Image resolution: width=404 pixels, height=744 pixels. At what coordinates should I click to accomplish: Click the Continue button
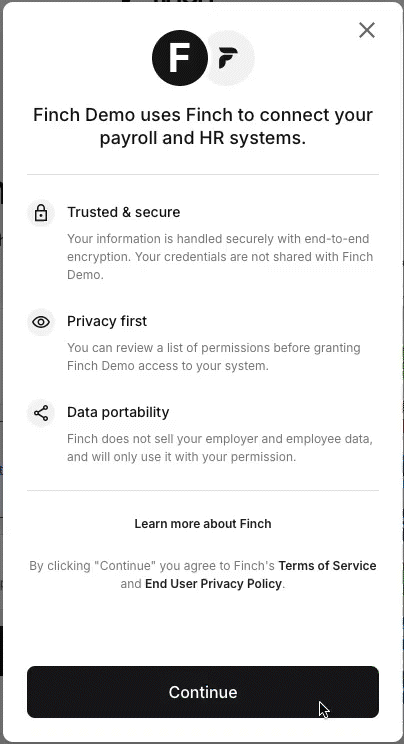203,692
